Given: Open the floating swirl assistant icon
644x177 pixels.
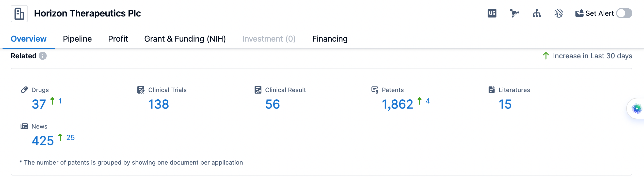Looking at the screenshot, I should pos(636,109).
